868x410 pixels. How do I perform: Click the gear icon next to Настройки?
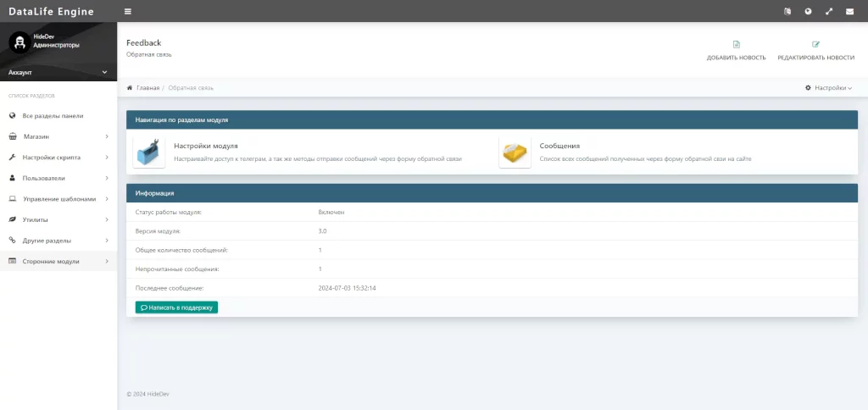808,88
